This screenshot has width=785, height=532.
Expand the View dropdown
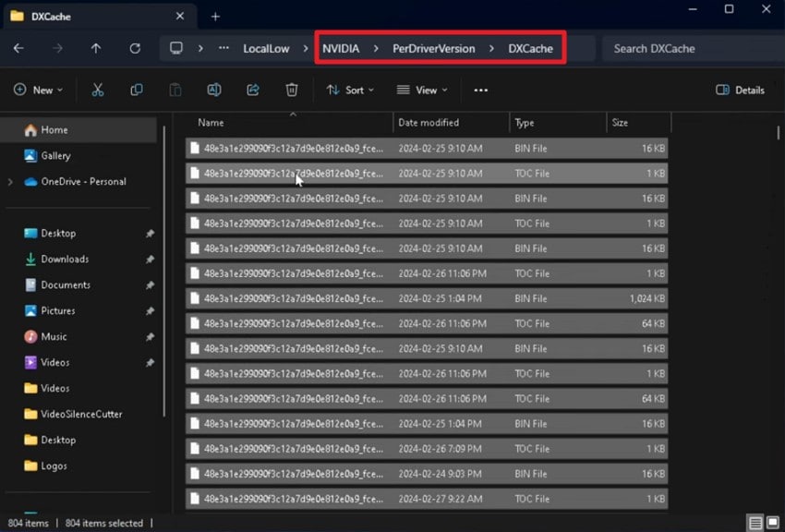click(x=421, y=90)
